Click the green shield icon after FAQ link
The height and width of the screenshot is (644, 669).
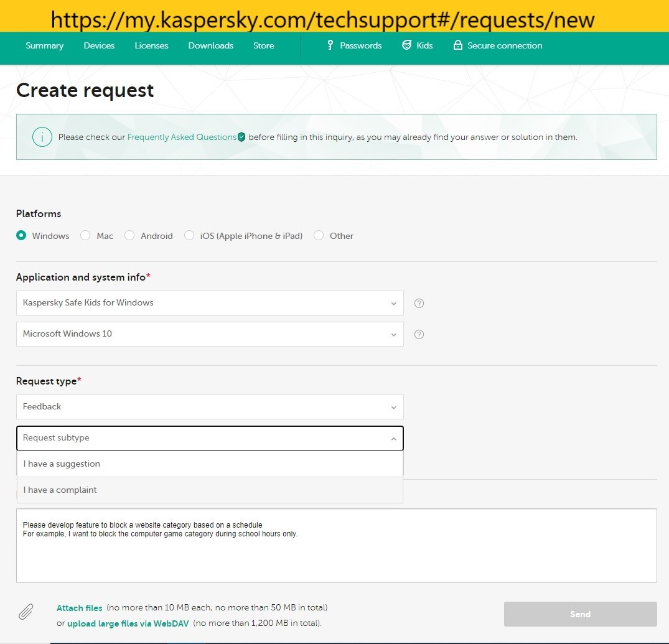241,137
